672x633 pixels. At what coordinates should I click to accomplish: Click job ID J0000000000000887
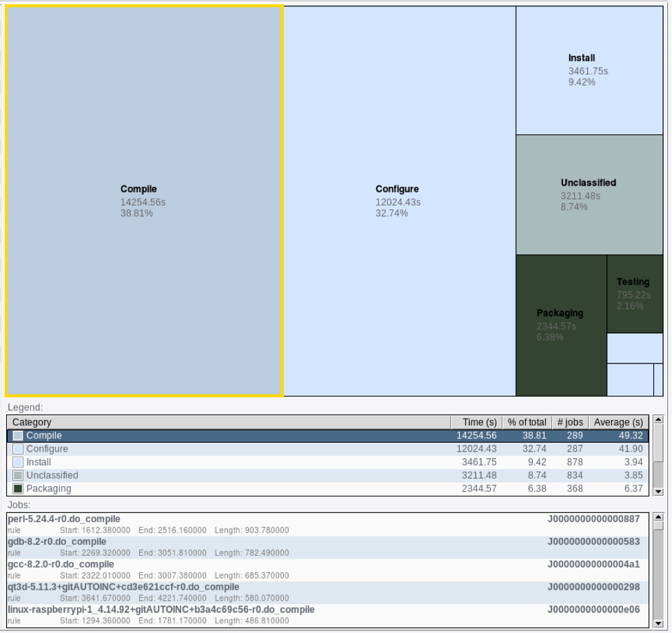click(593, 519)
